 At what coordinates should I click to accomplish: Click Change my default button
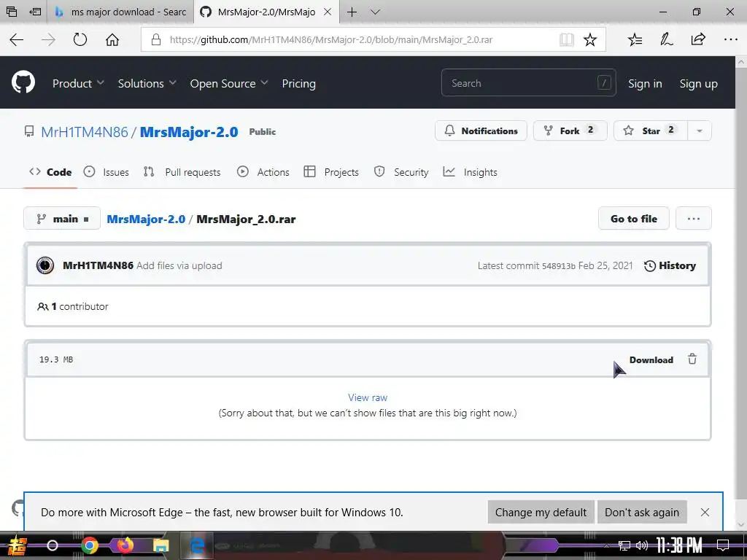(541, 512)
